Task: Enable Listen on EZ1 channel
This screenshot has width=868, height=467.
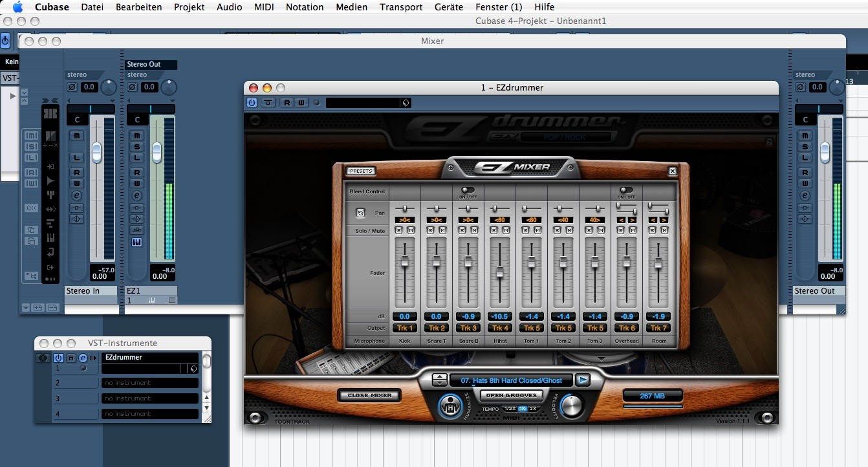Action: (x=136, y=157)
